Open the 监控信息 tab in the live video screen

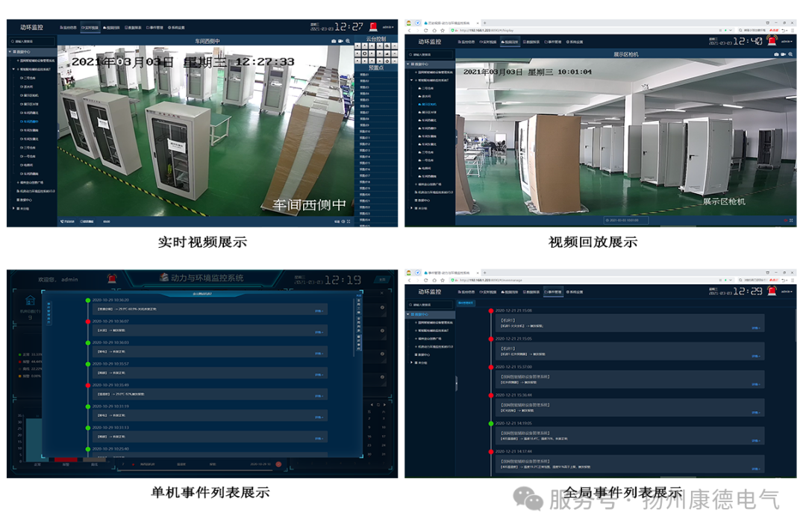click(69, 28)
